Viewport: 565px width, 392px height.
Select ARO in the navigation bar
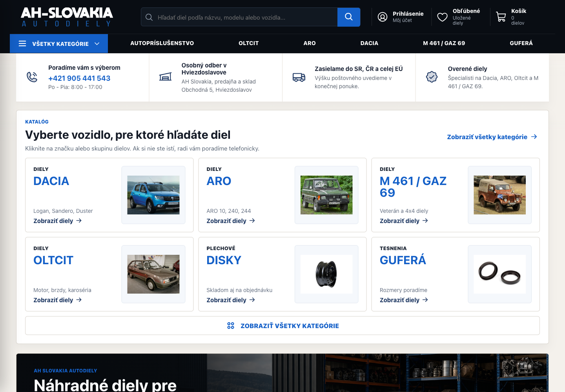pyautogui.click(x=310, y=43)
